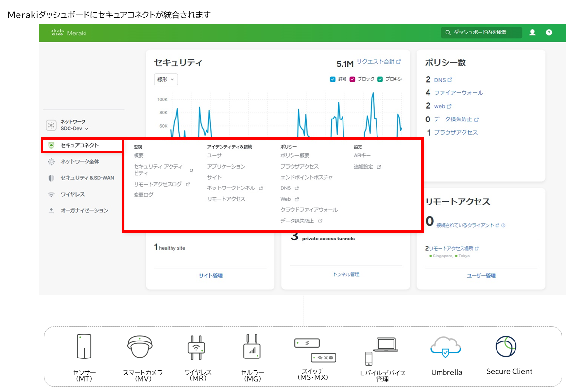Click the ネットワーク全体 sidebar icon
The height and width of the screenshot is (392, 566).
51,162
